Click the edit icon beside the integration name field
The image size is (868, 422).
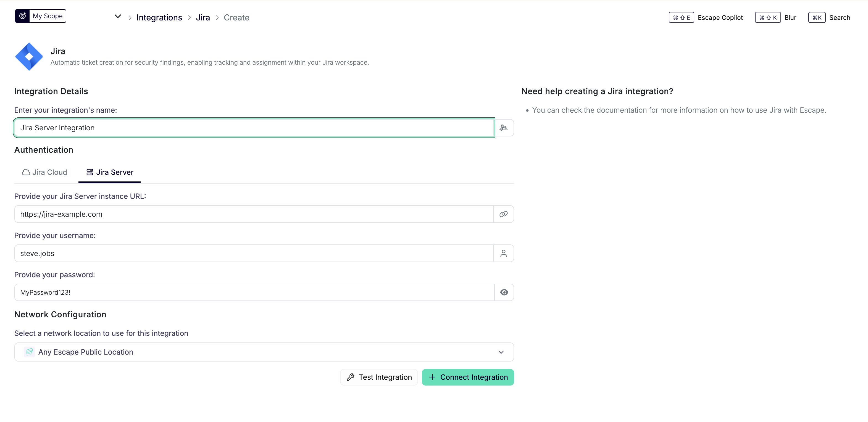pyautogui.click(x=504, y=128)
